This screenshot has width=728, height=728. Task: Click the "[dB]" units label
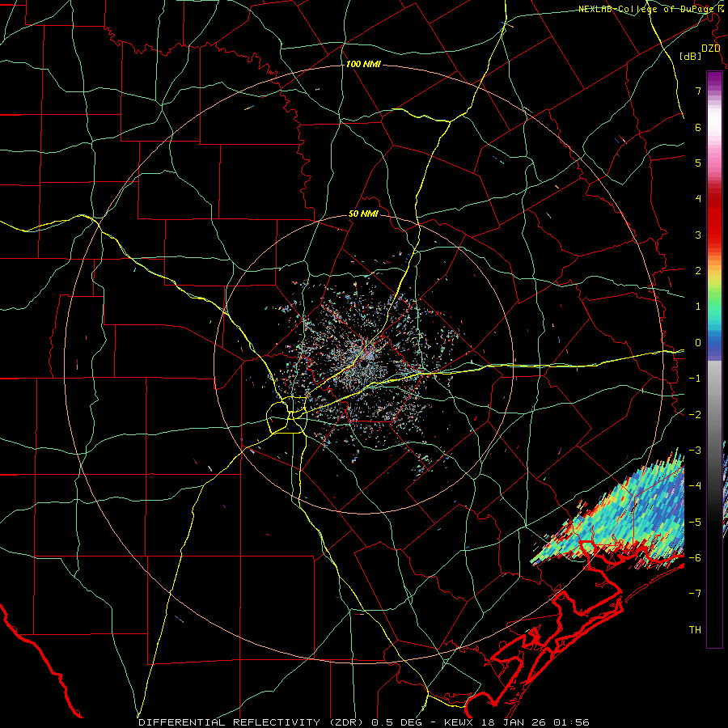click(690, 57)
